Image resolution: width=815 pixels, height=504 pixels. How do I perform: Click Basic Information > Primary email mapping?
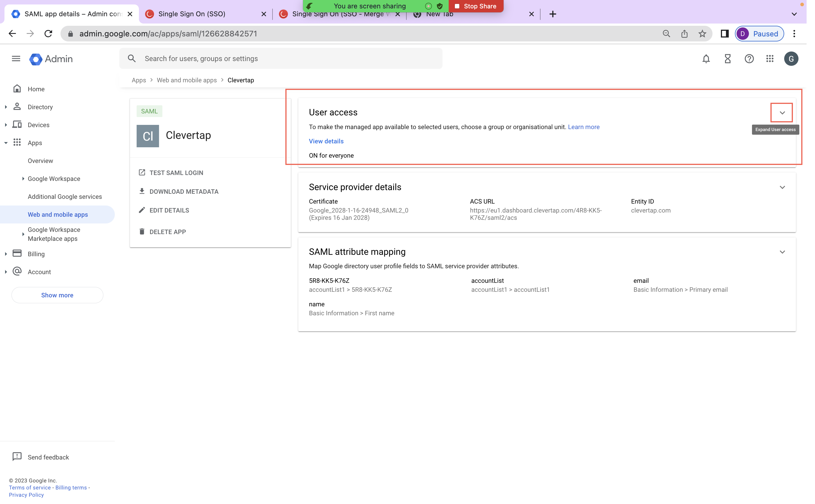(680, 290)
